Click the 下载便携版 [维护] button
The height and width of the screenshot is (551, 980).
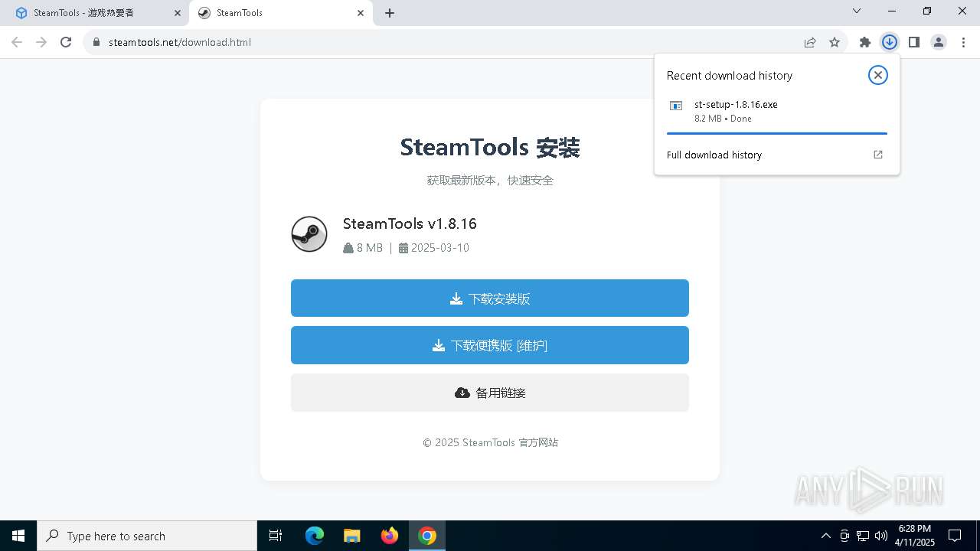(x=490, y=345)
